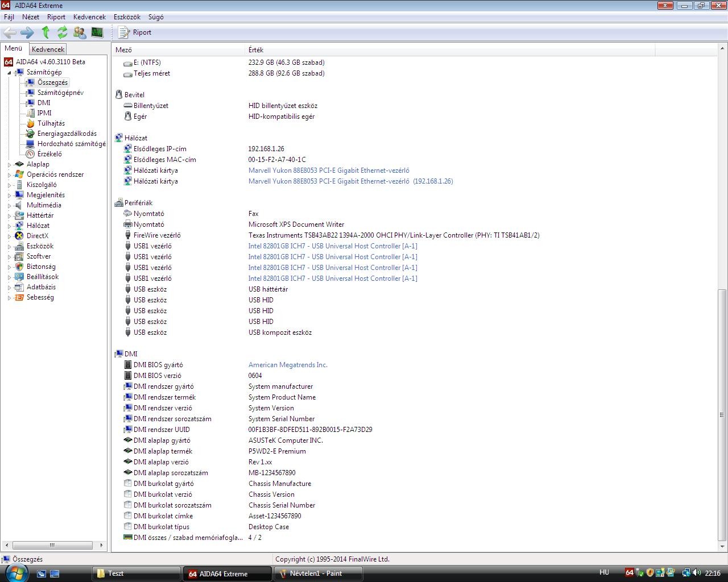Click the Adatbázis tree icon
The image size is (728, 582).
click(x=19, y=287)
